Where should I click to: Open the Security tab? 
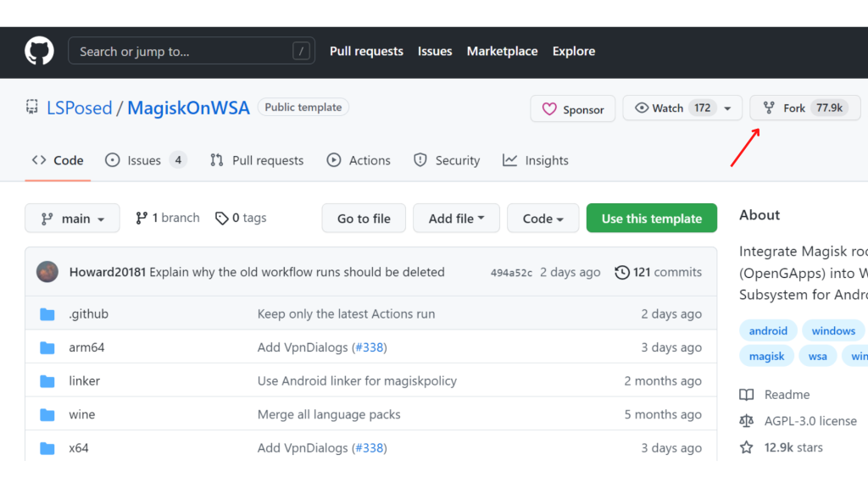pos(447,160)
